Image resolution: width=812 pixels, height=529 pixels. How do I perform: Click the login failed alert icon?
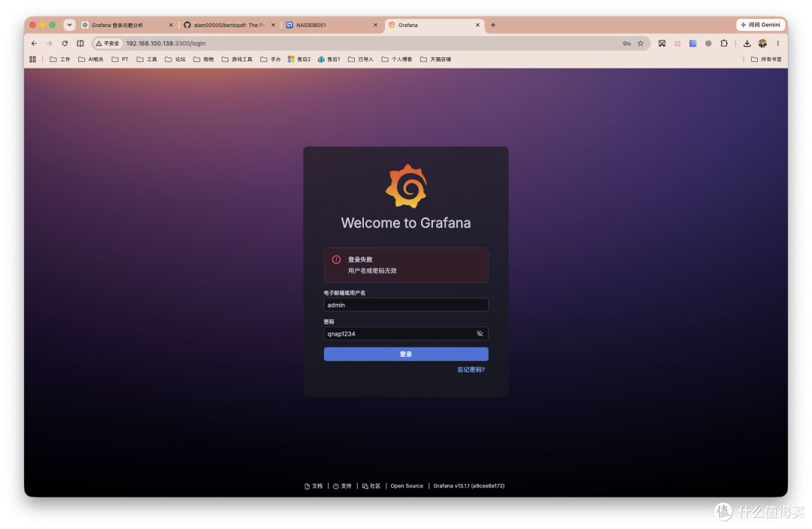(x=337, y=260)
